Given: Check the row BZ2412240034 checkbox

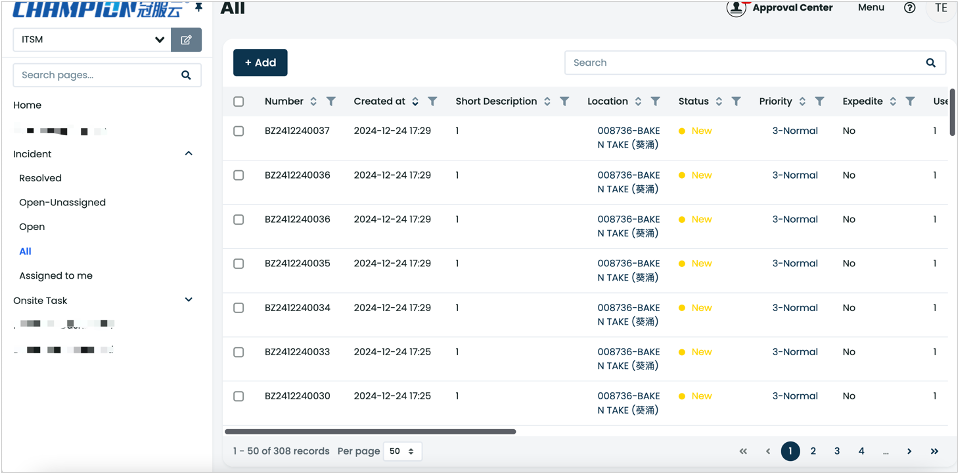Looking at the screenshot, I should coord(238,308).
